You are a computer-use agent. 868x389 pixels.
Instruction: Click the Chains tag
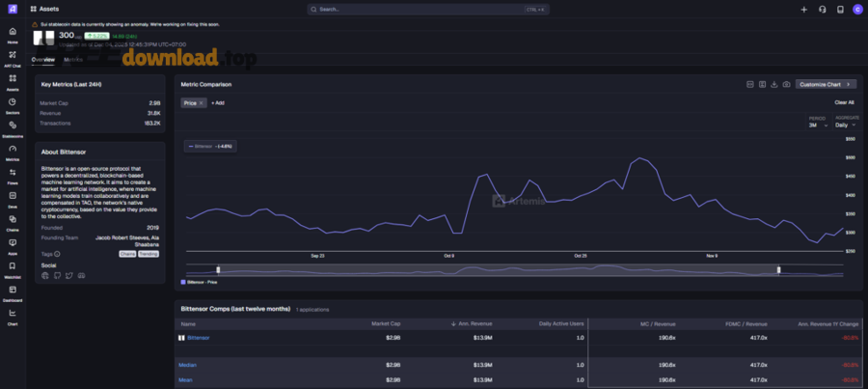point(127,254)
